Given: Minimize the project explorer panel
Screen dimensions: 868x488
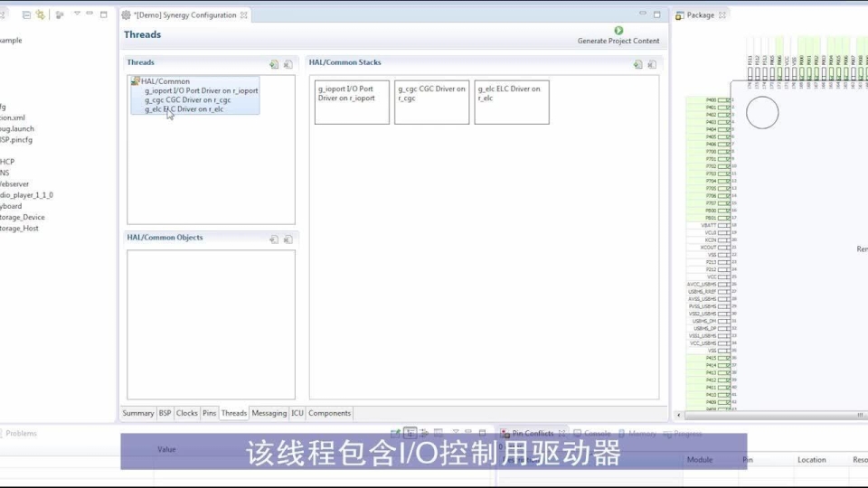Looking at the screenshot, I should tap(90, 14).
